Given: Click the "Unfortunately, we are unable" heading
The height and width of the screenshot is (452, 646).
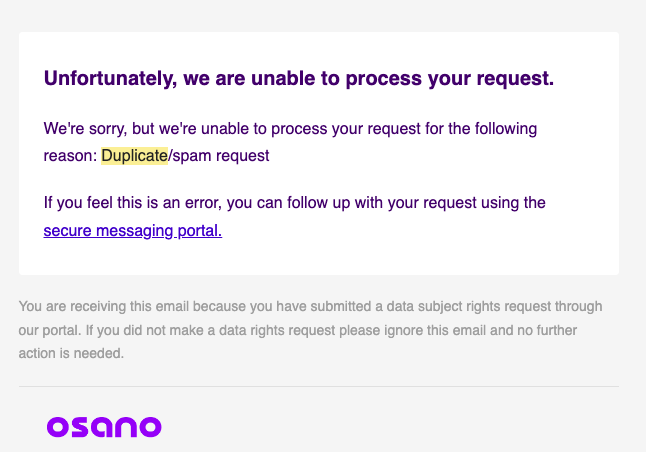Looking at the screenshot, I should pyautogui.click(x=298, y=78).
